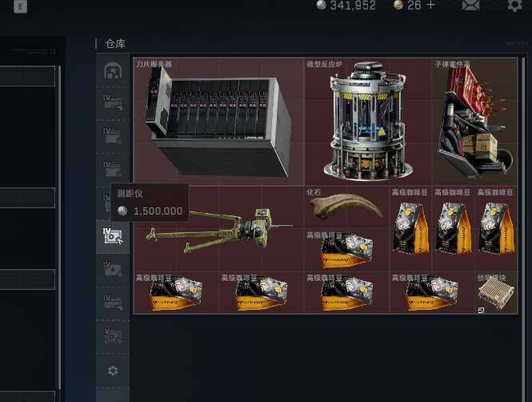Select the leftmost bottom-row 高级咖啡豆 bag

(x=177, y=292)
